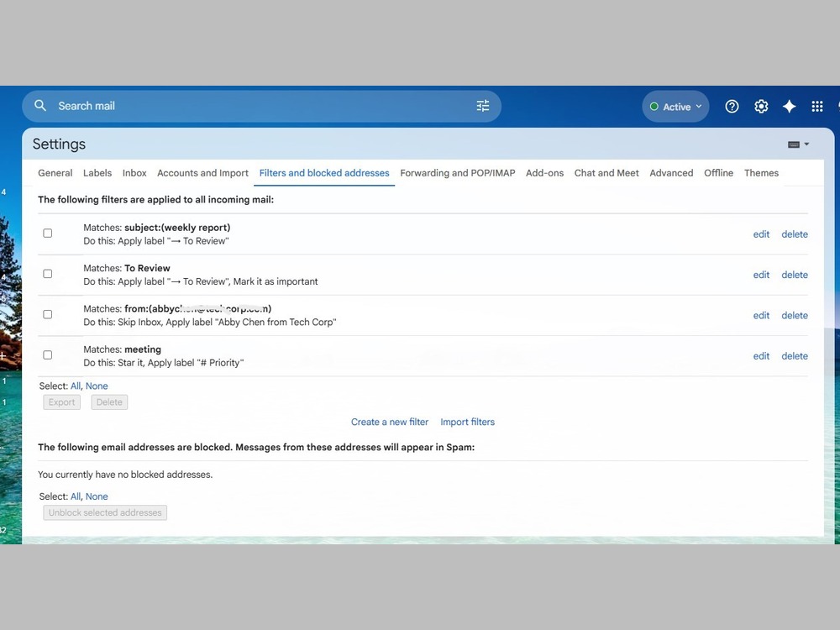The image size is (840, 630).
Task: Open Chat and Meet tab
Action: click(606, 173)
